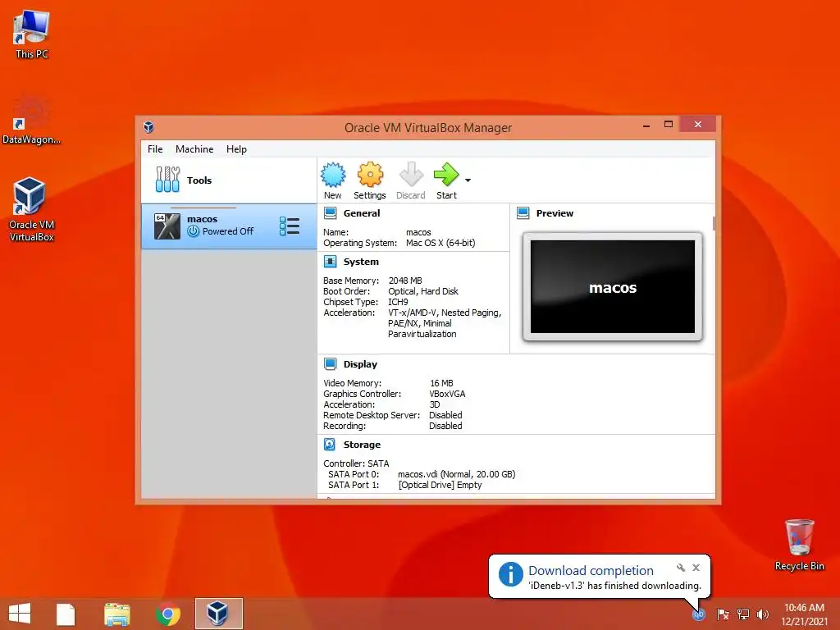Click the Optical, Hard Disk boot order
The image size is (840, 630).
(x=423, y=291)
